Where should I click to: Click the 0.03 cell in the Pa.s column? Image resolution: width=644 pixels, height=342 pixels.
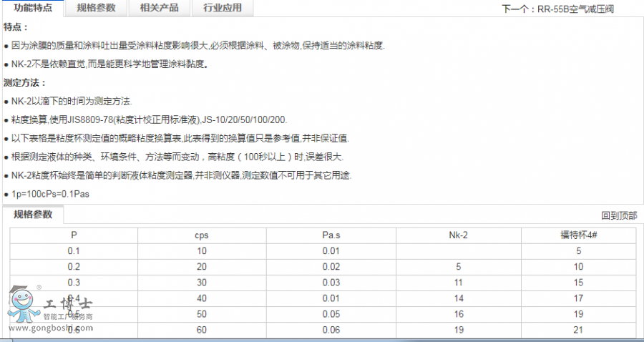click(x=330, y=282)
